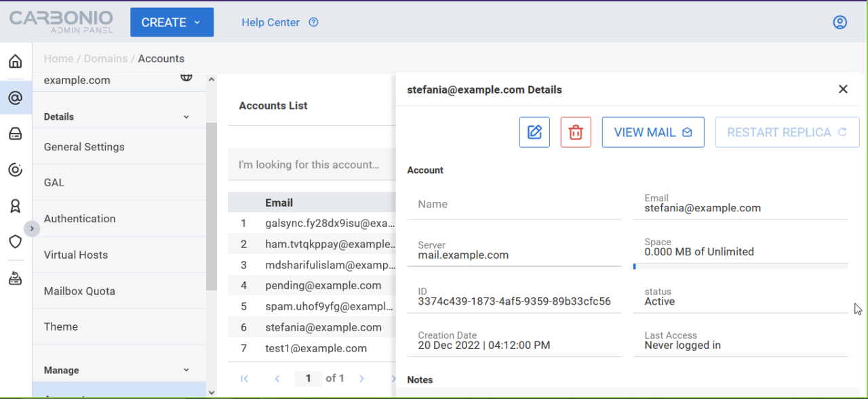
Task: Click the Help Center question mark icon
Action: [313, 22]
